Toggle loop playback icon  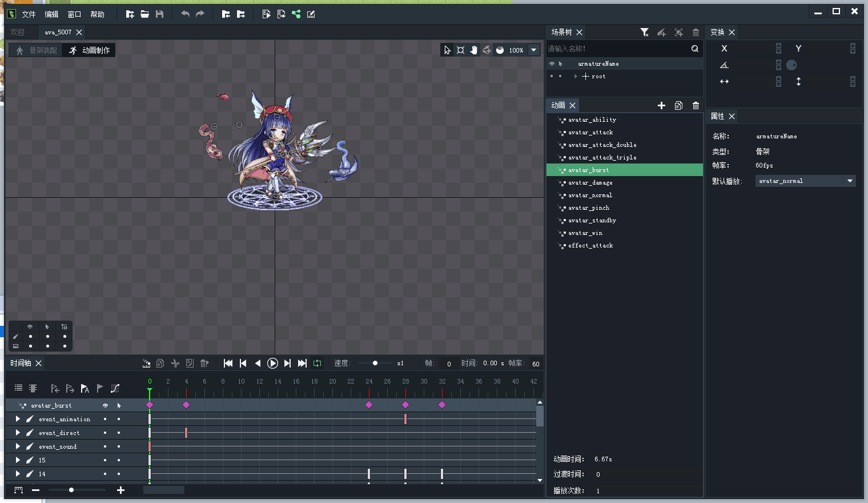[x=317, y=364]
